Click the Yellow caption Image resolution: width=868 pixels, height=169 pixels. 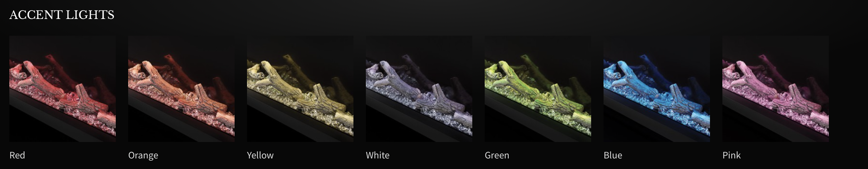(260, 155)
